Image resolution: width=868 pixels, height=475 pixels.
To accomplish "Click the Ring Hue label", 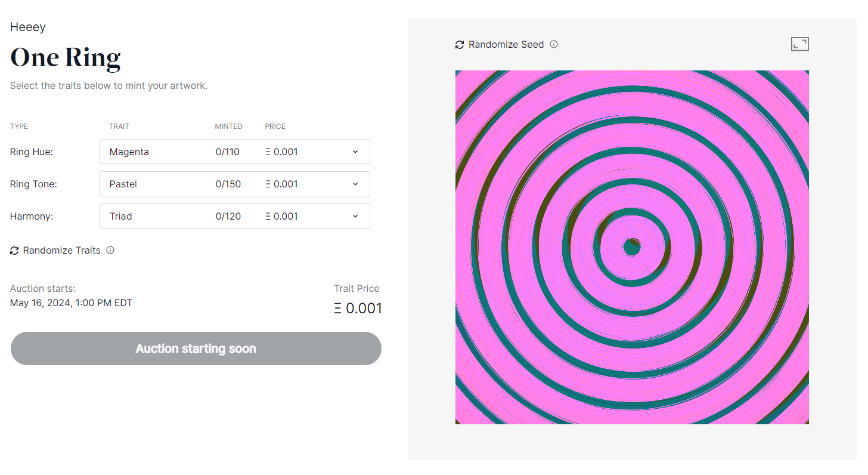I will (x=32, y=152).
